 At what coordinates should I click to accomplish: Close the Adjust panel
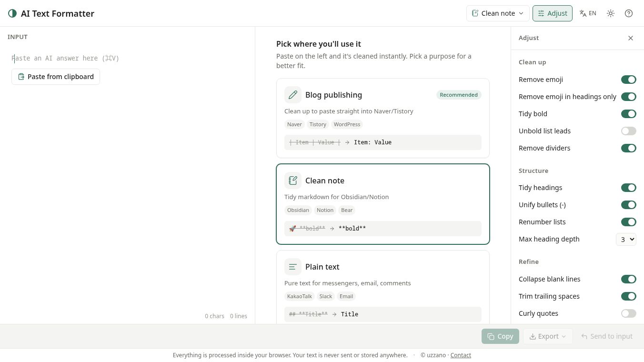tap(631, 38)
